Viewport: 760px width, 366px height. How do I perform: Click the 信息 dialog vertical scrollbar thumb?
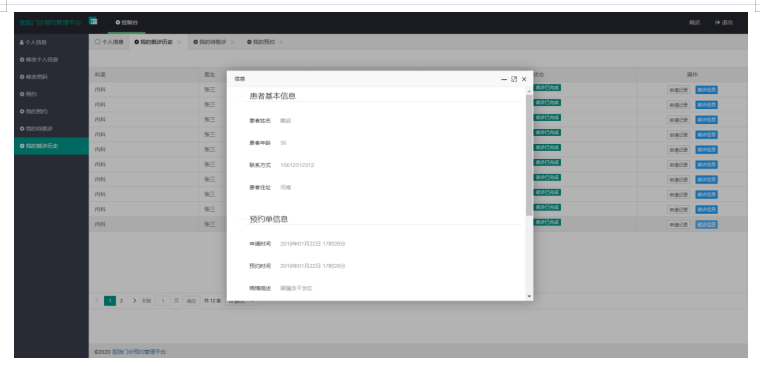click(529, 155)
